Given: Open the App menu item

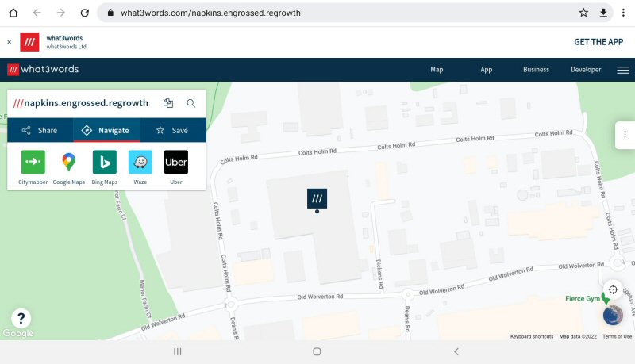Looking at the screenshot, I should pyautogui.click(x=487, y=70).
